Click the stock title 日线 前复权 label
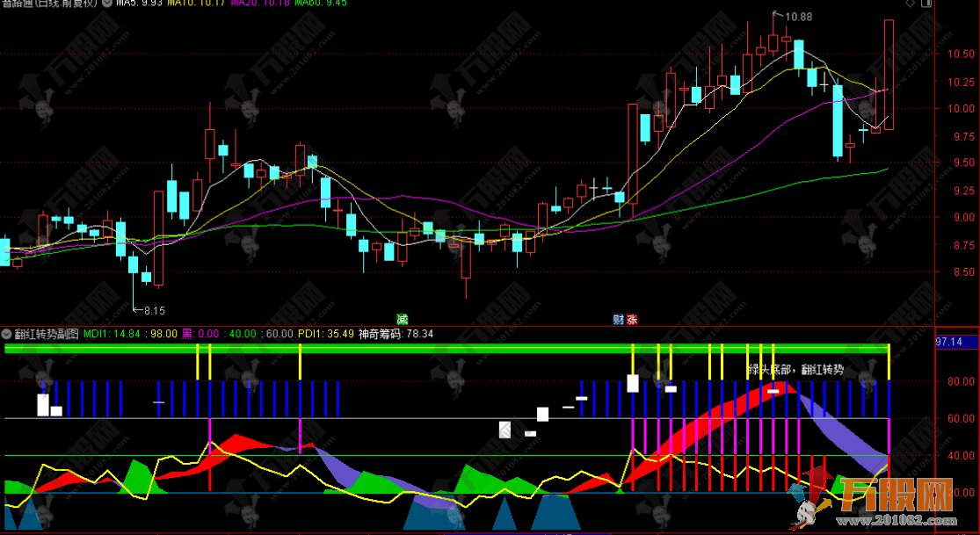The image size is (980, 535). [x=66, y=4]
